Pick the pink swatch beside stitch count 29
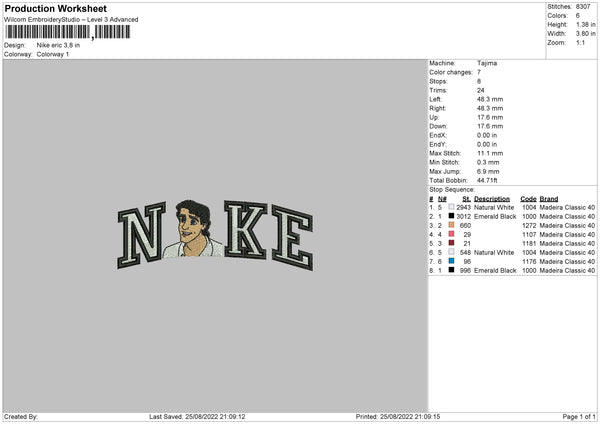Image resolution: width=600 pixels, height=424 pixels. (451, 234)
